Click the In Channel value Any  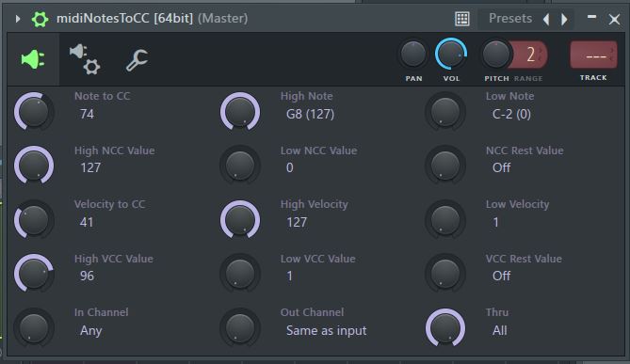coord(90,331)
